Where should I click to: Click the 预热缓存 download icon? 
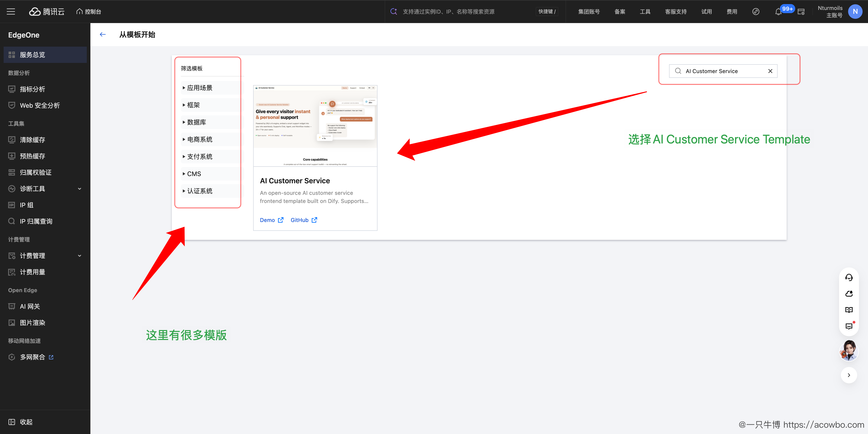click(12, 156)
